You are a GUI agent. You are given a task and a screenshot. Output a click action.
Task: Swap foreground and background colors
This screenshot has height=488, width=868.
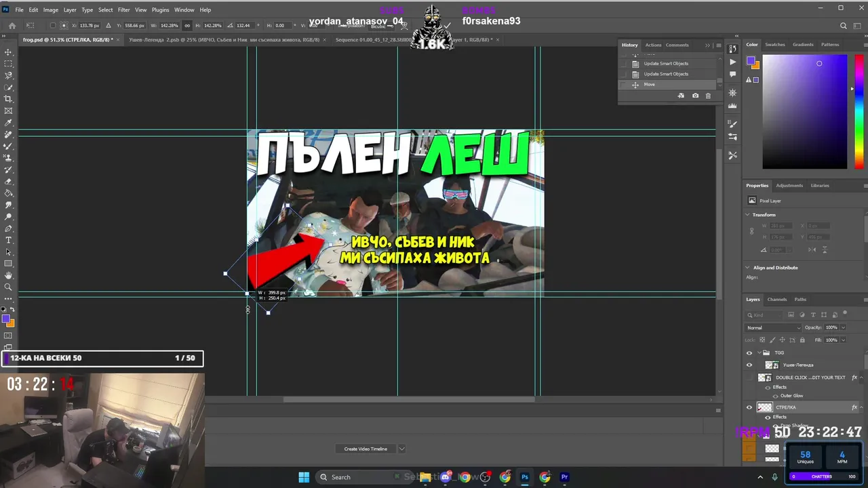tap(12, 310)
